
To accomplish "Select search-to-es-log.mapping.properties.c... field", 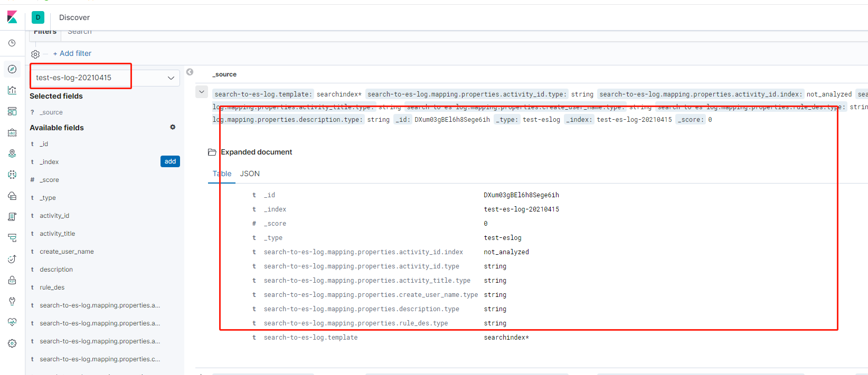I will [x=100, y=359].
